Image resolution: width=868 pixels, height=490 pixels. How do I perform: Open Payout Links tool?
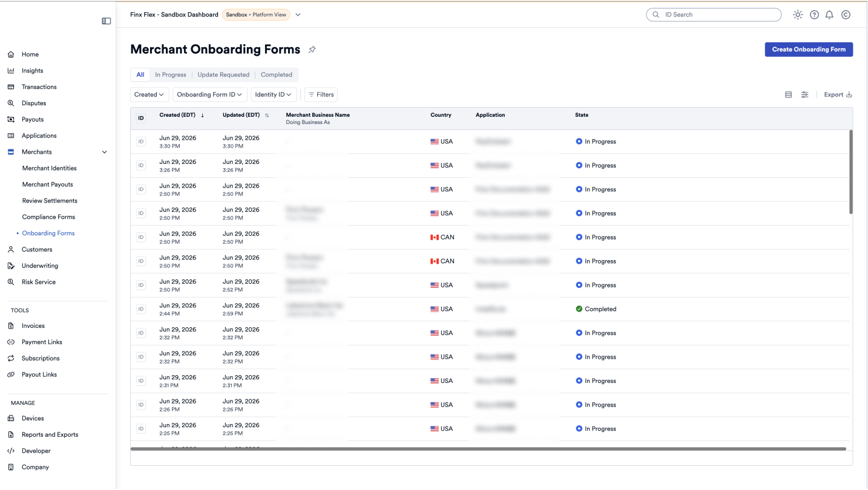pos(39,375)
